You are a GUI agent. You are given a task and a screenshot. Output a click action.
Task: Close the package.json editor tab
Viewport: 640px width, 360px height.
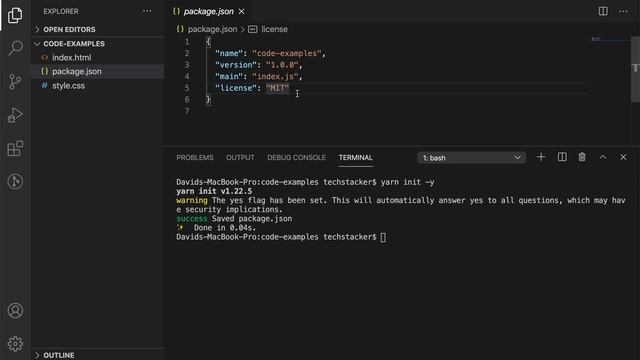(x=242, y=11)
